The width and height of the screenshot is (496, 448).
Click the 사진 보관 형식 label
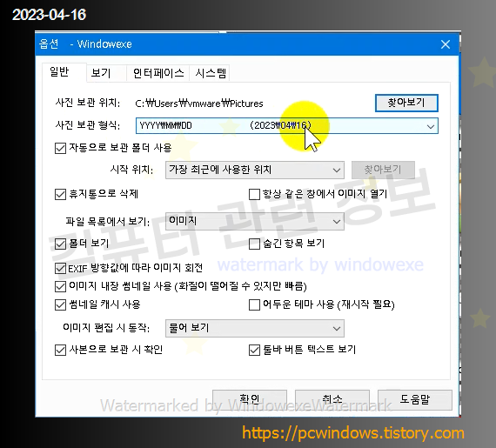tap(88, 125)
